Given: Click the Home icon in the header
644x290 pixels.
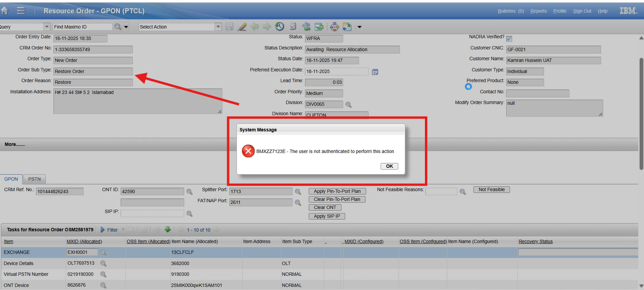Looking at the screenshot, I should coord(5,10).
